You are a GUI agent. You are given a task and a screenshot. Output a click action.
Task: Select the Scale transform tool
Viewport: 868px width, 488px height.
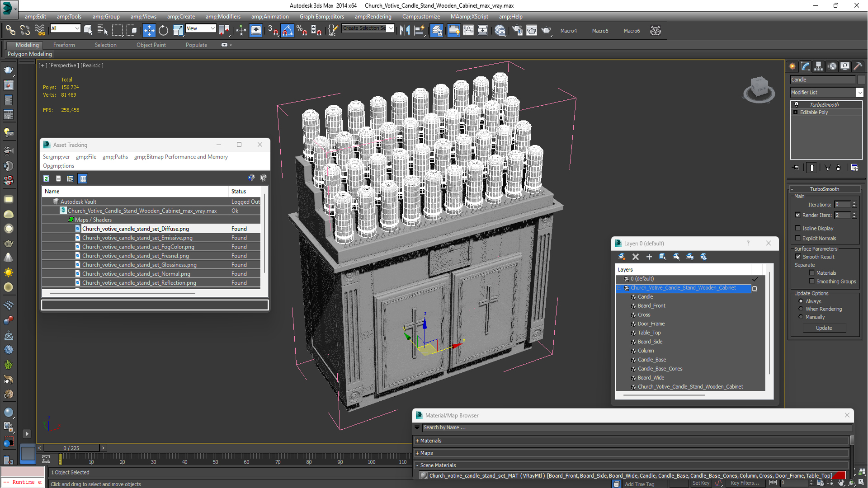point(178,30)
